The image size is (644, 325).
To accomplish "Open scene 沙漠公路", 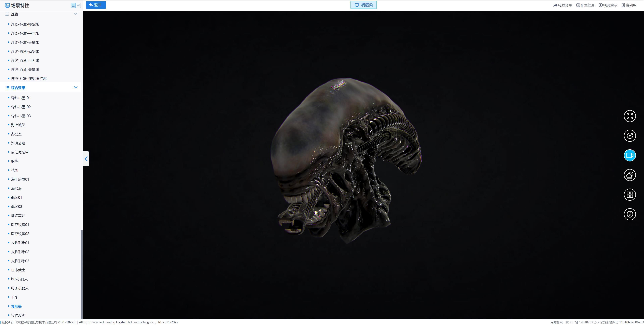I will pyautogui.click(x=18, y=143).
